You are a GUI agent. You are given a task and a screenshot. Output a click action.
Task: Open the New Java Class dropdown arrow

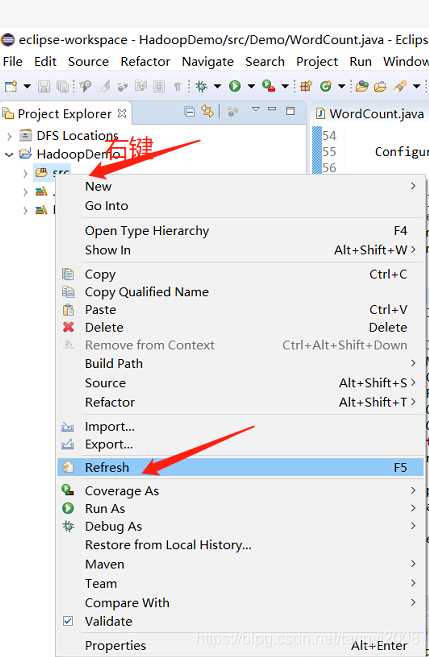[341, 86]
